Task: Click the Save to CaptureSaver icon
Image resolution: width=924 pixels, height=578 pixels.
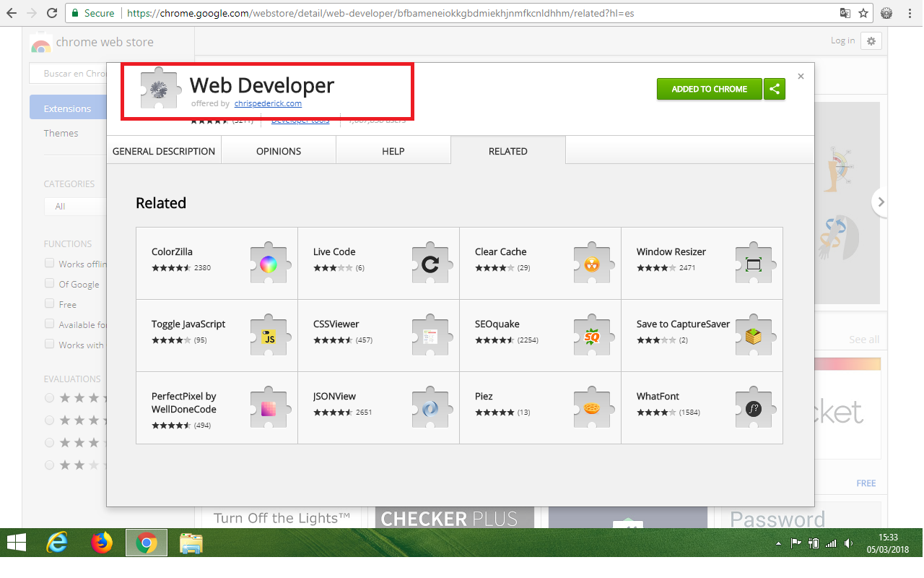Action: [x=754, y=337]
